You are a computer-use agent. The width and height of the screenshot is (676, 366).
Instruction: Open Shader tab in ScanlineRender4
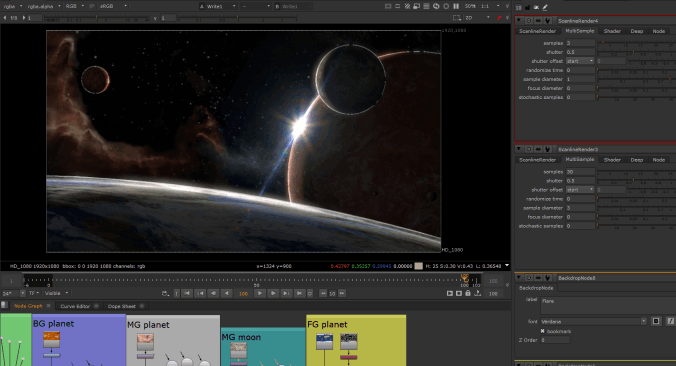(612, 31)
